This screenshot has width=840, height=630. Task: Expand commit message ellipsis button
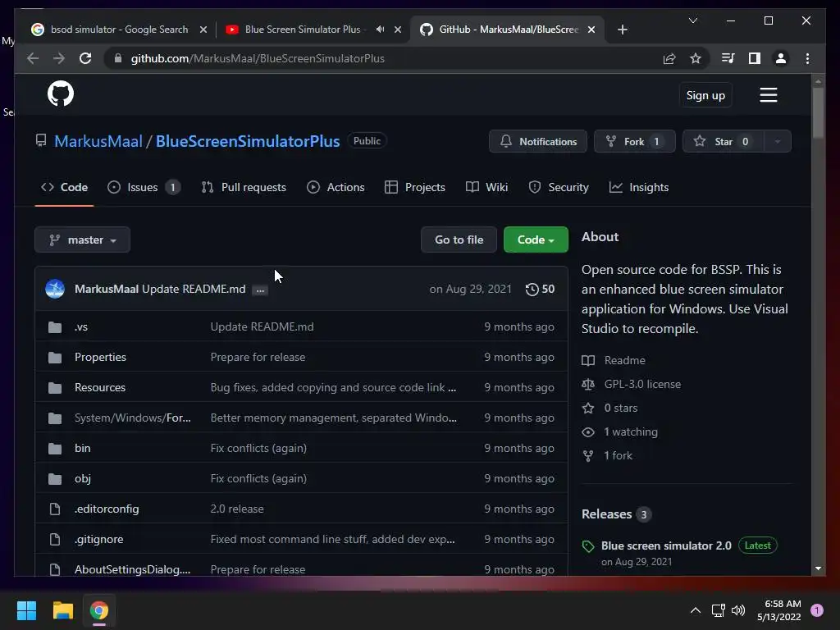(260, 290)
